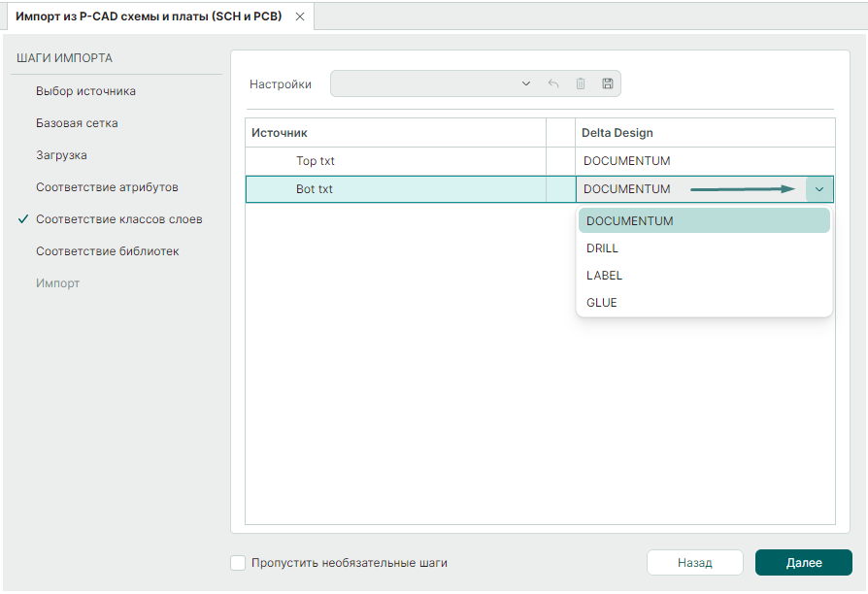
Task: Collapse the Bot txt layer class dropdown arrow
Action: click(819, 189)
